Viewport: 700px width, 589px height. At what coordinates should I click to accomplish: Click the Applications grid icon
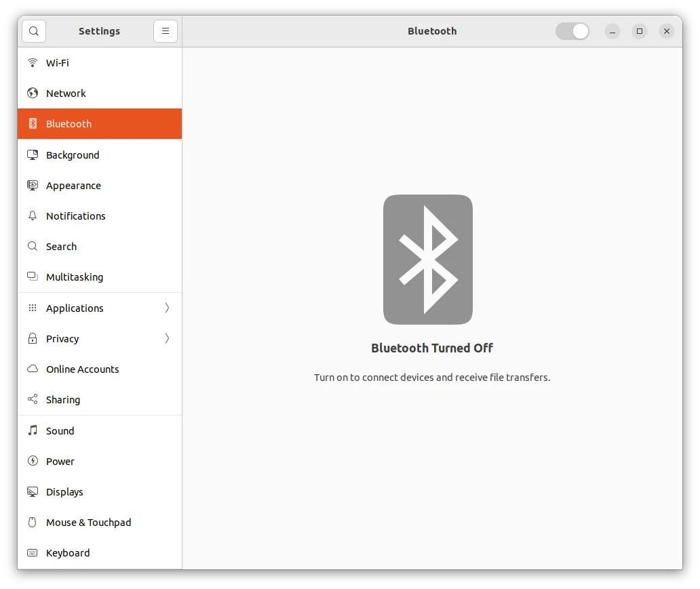coord(33,308)
